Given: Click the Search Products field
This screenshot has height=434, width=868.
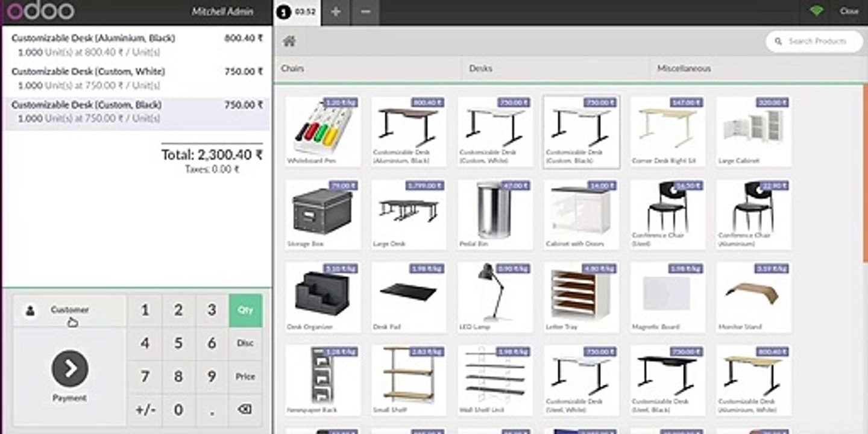Looking at the screenshot, I should pos(814,42).
